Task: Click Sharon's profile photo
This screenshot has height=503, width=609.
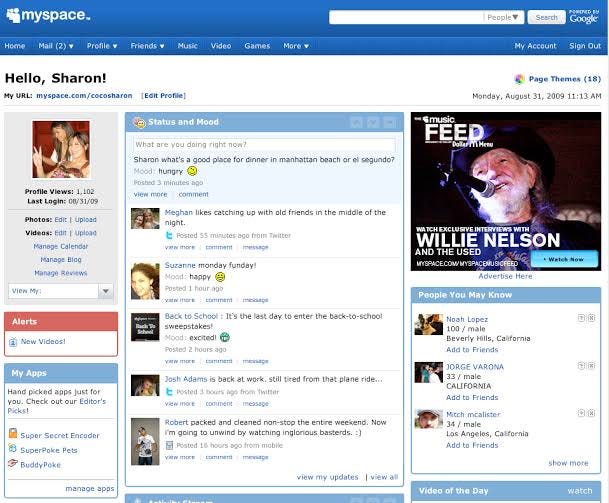Action: tap(61, 150)
